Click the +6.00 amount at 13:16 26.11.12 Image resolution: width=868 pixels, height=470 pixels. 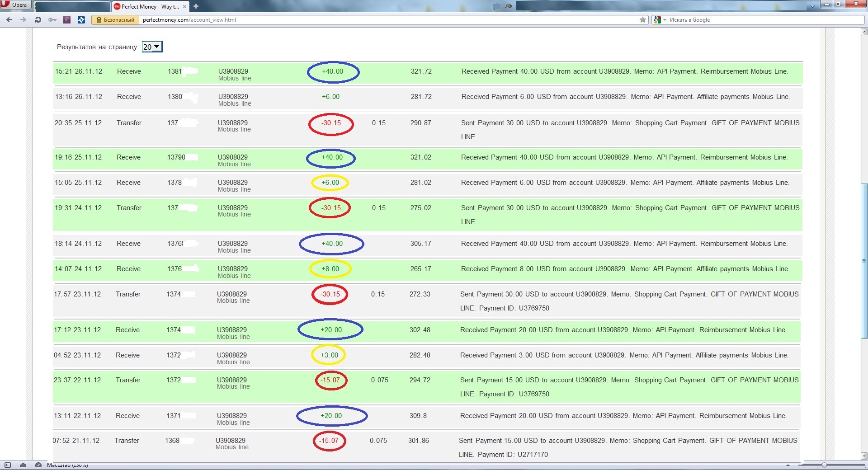pyautogui.click(x=330, y=97)
